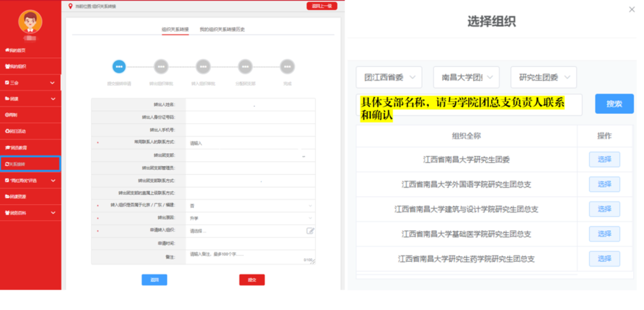Screen dimensions: 644x310
Task: Click the blue 返回 button below form
Action: click(x=154, y=280)
